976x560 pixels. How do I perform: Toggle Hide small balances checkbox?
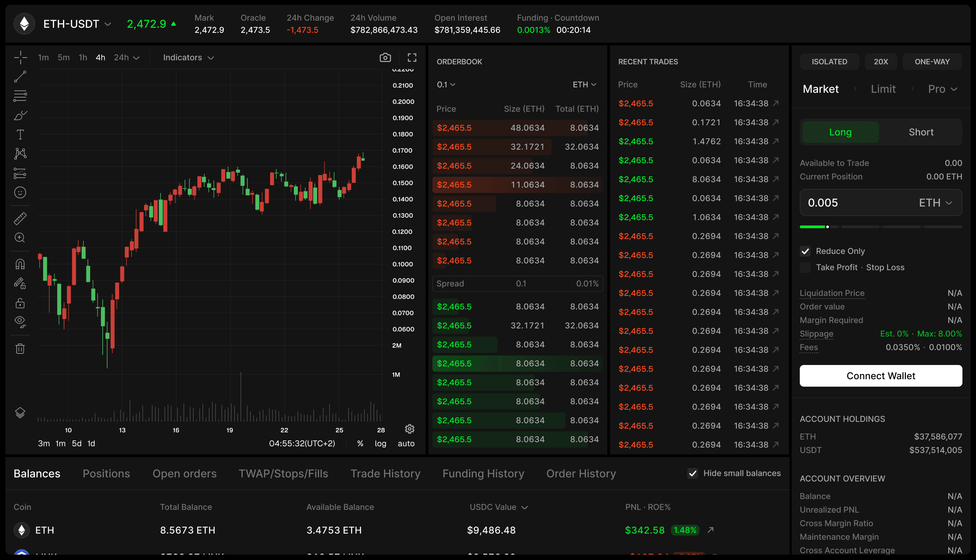pos(692,473)
